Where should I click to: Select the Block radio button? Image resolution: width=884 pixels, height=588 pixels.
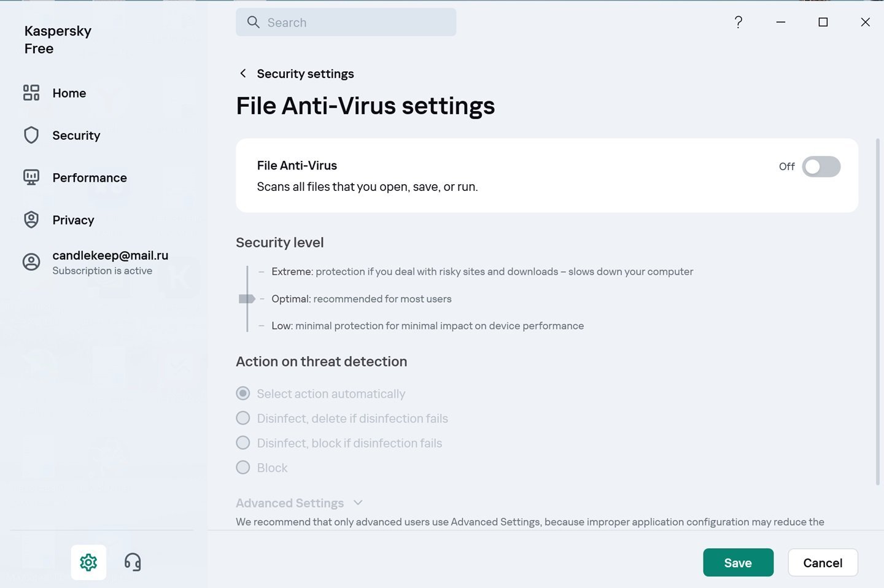point(243,467)
